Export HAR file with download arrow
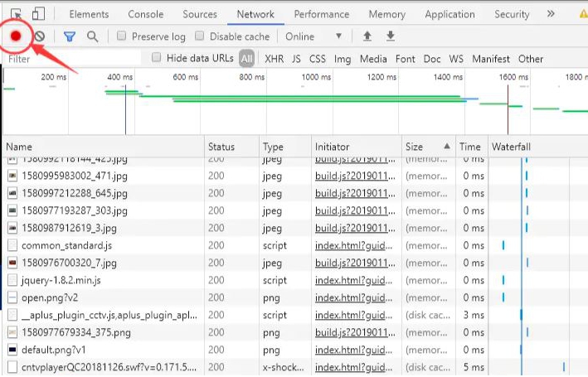The image size is (588, 377). coord(390,36)
